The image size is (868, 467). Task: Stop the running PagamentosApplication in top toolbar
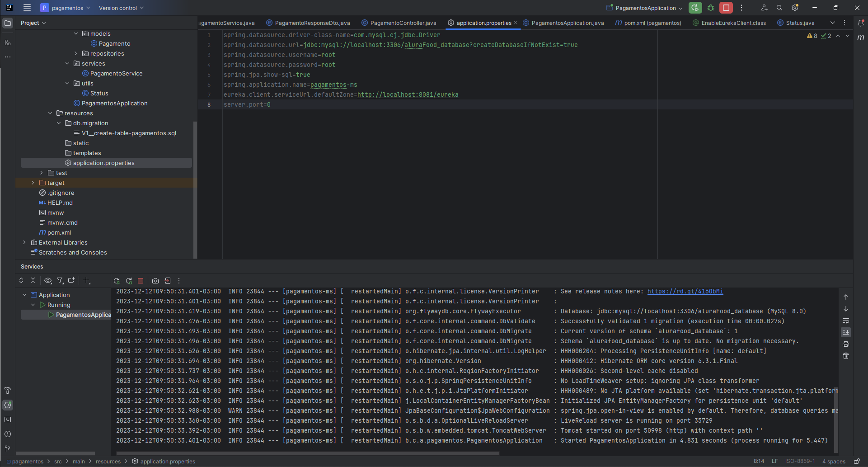pos(726,8)
